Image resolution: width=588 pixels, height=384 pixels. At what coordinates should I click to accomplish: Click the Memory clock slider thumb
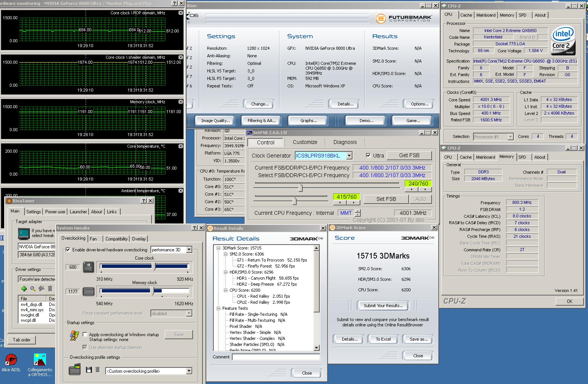point(152,291)
